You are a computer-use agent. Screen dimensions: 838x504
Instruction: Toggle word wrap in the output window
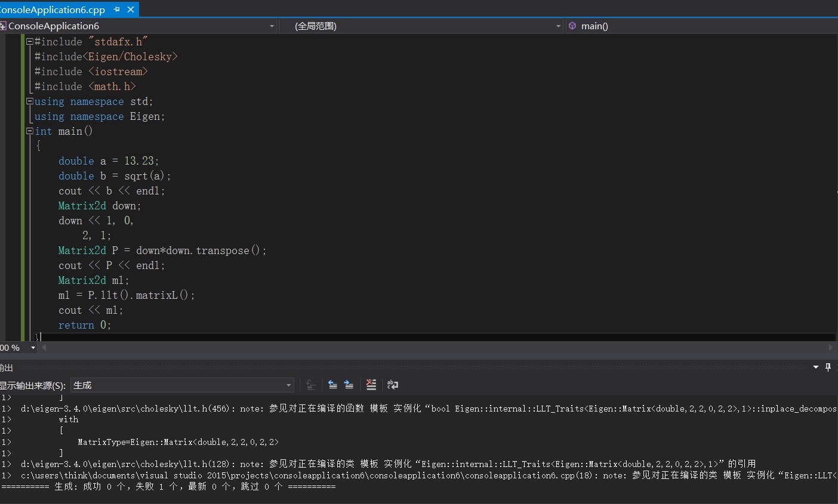(x=392, y=385)
